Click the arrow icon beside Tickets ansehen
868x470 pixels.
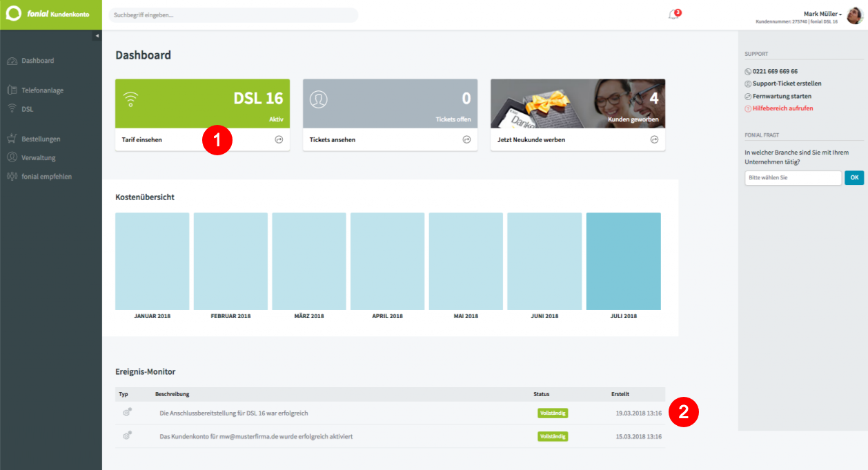coord(466,139)
